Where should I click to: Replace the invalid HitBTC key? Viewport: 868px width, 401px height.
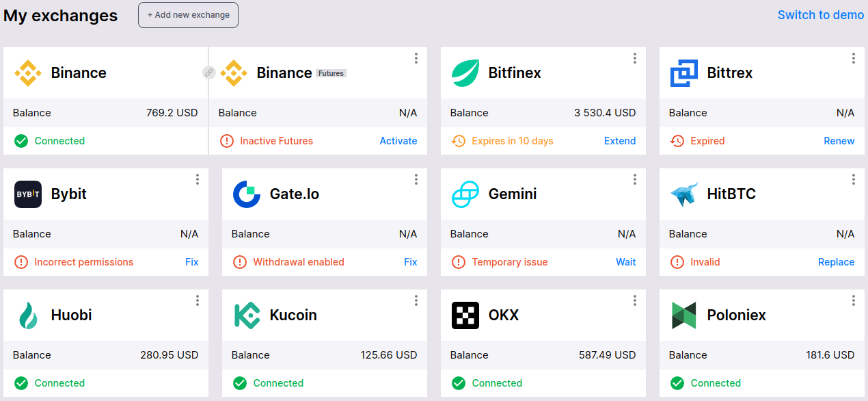pos(836,262)
